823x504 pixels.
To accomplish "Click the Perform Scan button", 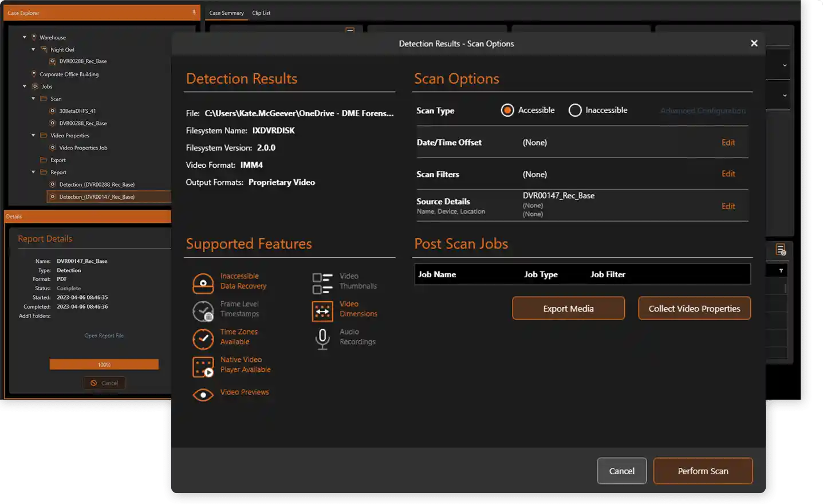I will [x=703, y=471].
